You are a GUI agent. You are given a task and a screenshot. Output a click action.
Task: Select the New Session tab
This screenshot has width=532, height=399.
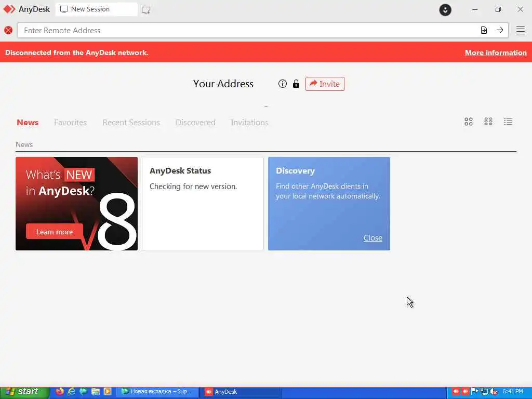(x=96, y=9)
